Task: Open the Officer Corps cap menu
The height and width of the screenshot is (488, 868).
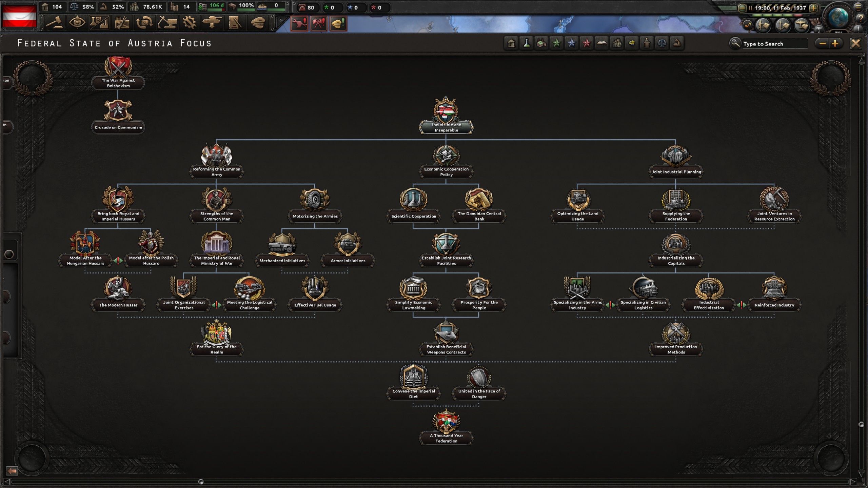Action: (258, 23)
